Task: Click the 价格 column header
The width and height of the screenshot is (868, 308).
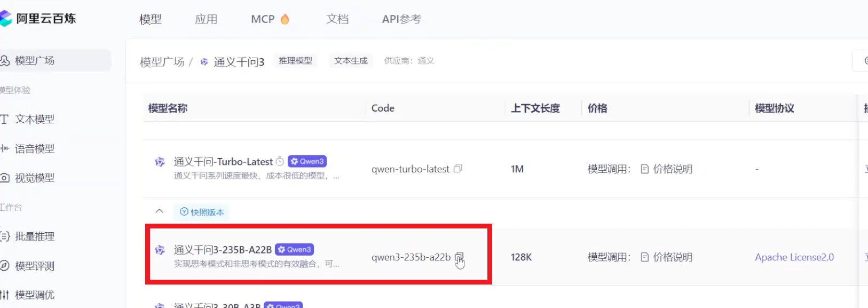Action: [597, 108]
